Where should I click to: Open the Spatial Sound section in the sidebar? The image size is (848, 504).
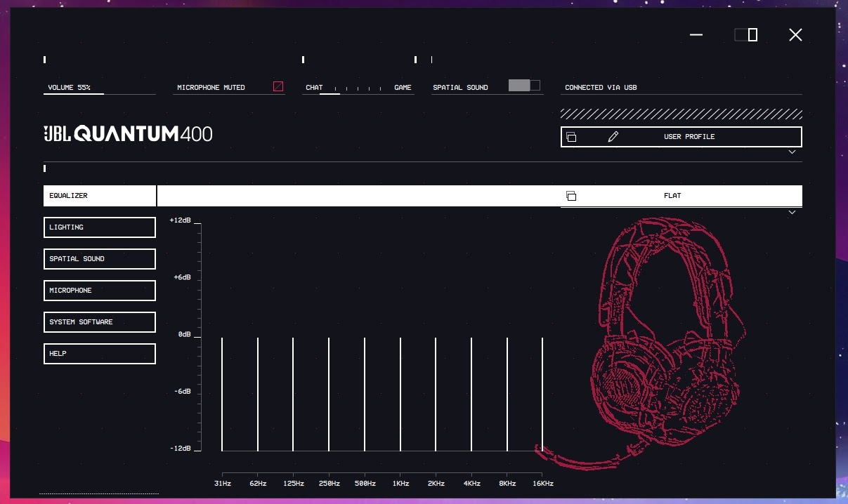(100, 259)
